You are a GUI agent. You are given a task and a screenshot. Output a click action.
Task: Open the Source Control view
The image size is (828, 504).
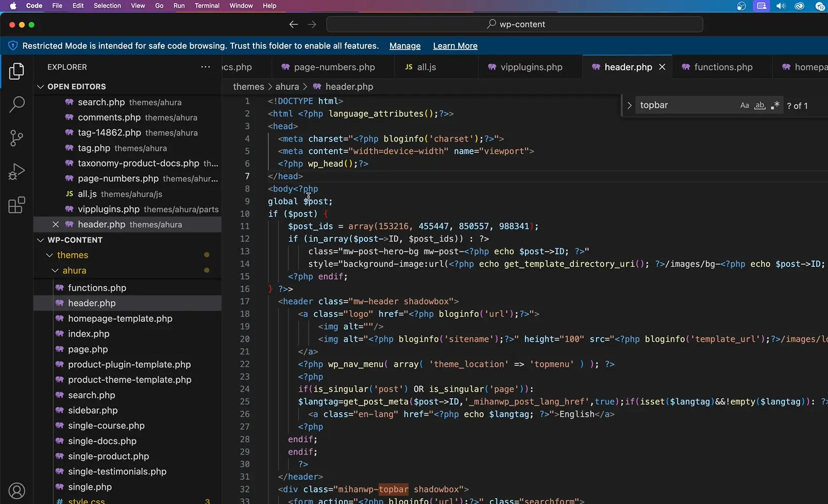coord(16,138)
